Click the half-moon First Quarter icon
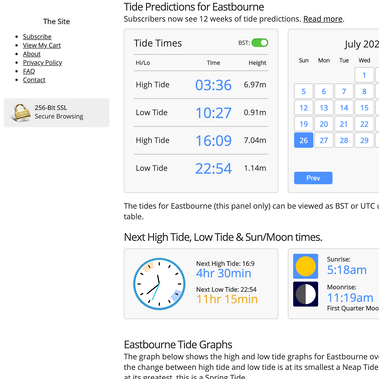This screenshot has height=379, width=379. click(305, 294)
